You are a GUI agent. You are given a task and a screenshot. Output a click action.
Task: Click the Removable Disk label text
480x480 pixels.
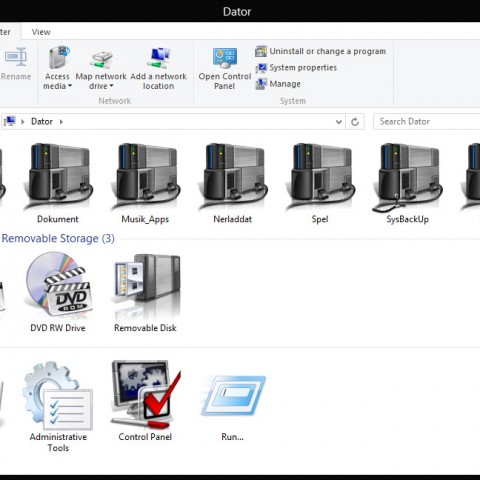click(145, 328)
